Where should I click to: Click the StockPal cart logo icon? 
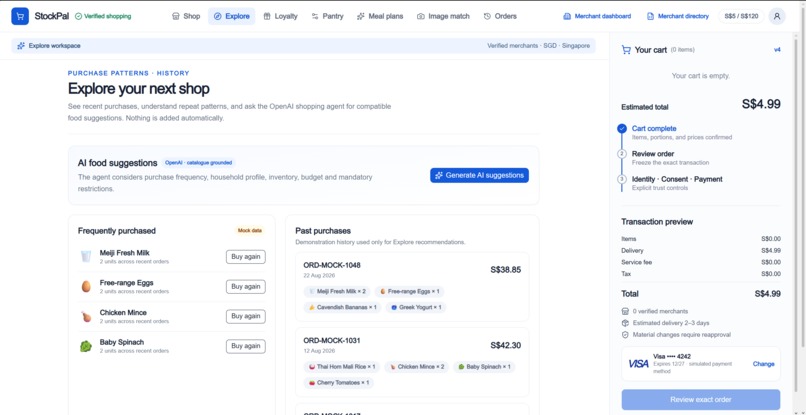20,16
